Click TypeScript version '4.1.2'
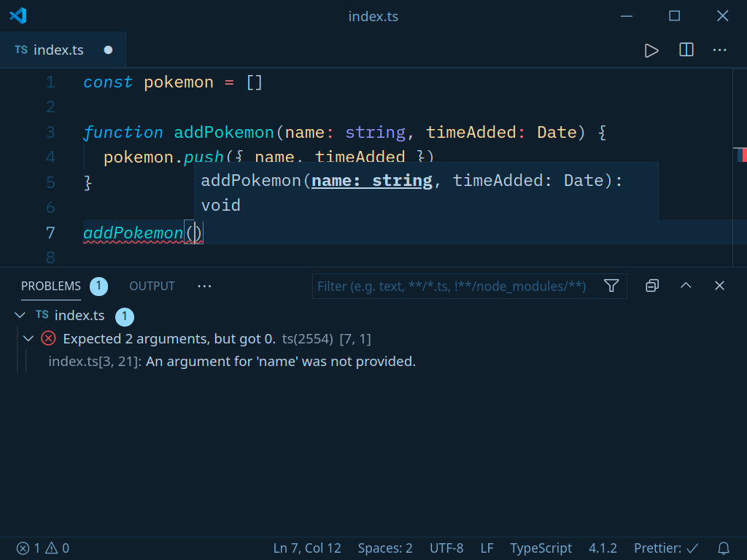 pyautogui.click(x=603, y=548)
